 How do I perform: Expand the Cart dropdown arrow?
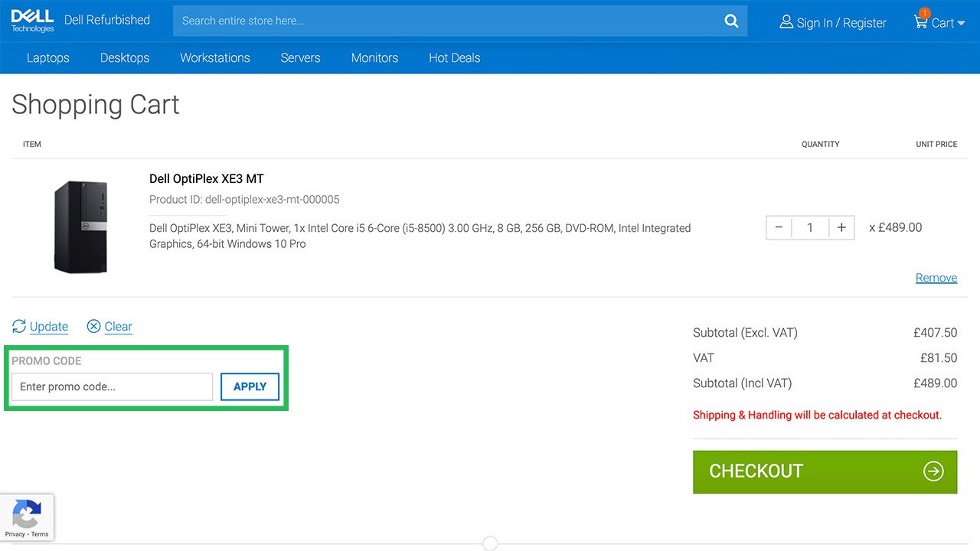pyautogui.click(x=962, y=24)
